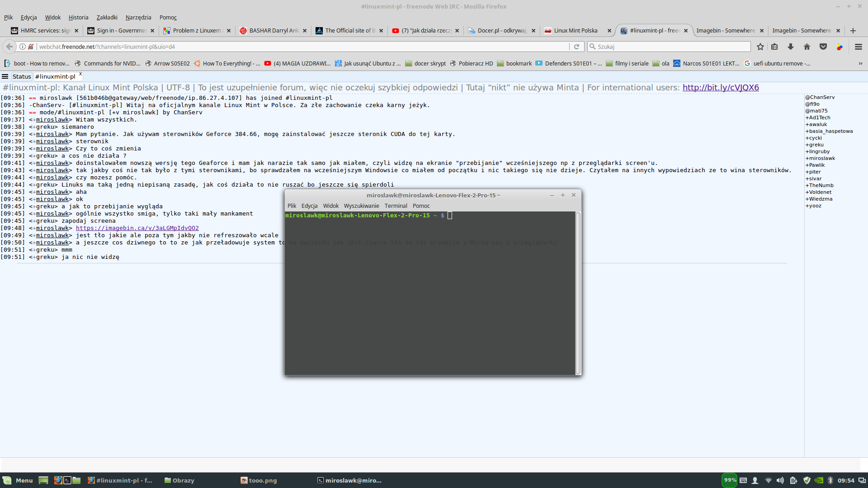
Task: Switch to the Docer.pl tab
Action: click(502, 31)
